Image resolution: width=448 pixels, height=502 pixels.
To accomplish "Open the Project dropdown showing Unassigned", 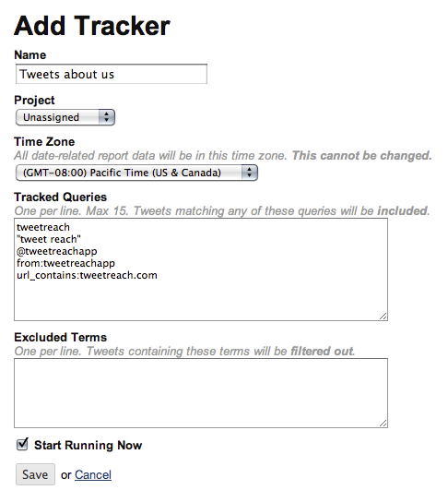I will click(x=65, y=117).
